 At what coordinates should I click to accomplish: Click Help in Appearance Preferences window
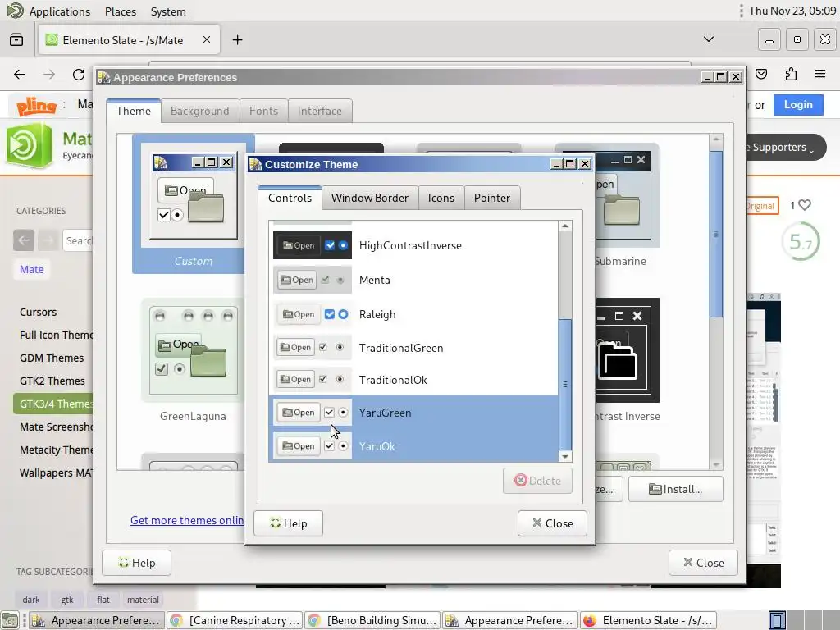[x=137, y=563]
